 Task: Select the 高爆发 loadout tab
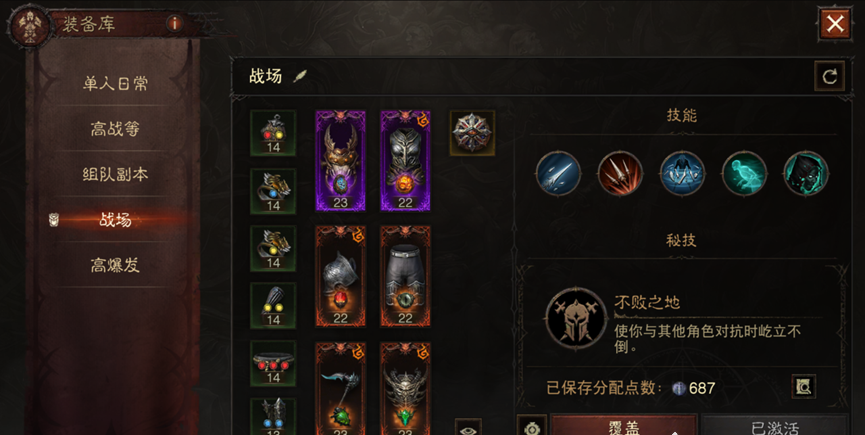click(115, 265)
